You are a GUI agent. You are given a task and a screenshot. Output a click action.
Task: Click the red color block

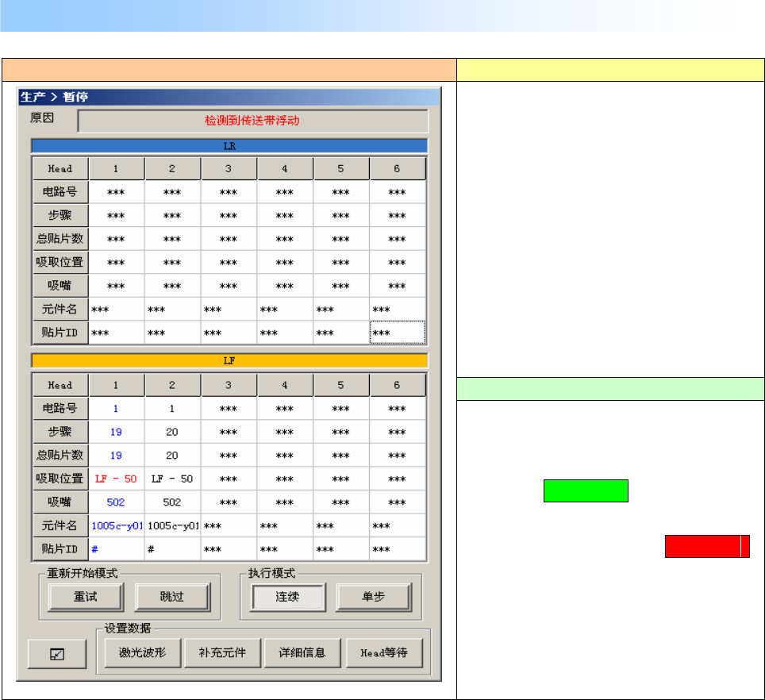(707, 546)
